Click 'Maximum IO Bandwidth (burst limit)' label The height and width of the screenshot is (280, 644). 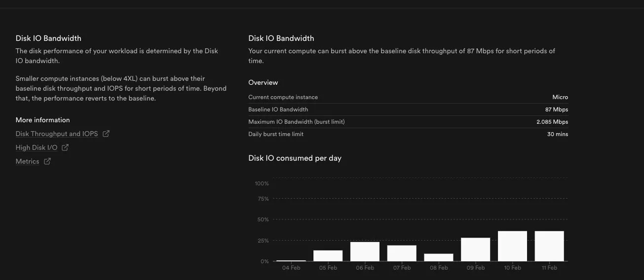296,122
